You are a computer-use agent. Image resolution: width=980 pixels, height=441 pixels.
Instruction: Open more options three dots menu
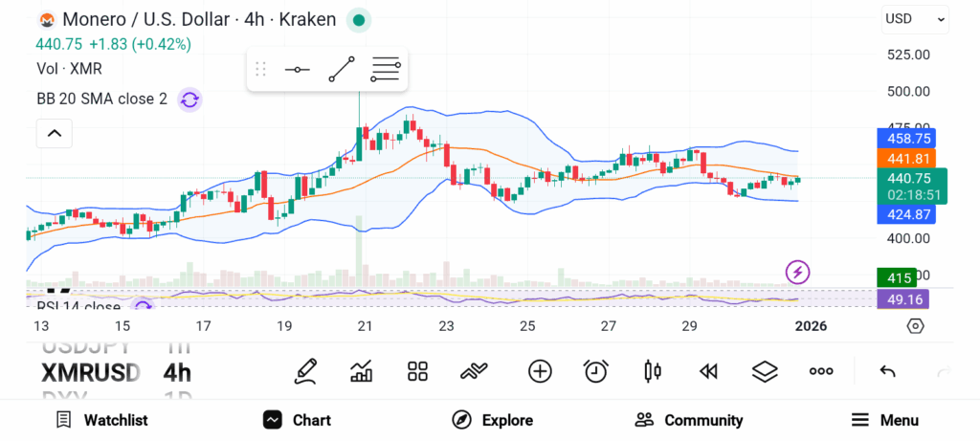pos(821,371)
